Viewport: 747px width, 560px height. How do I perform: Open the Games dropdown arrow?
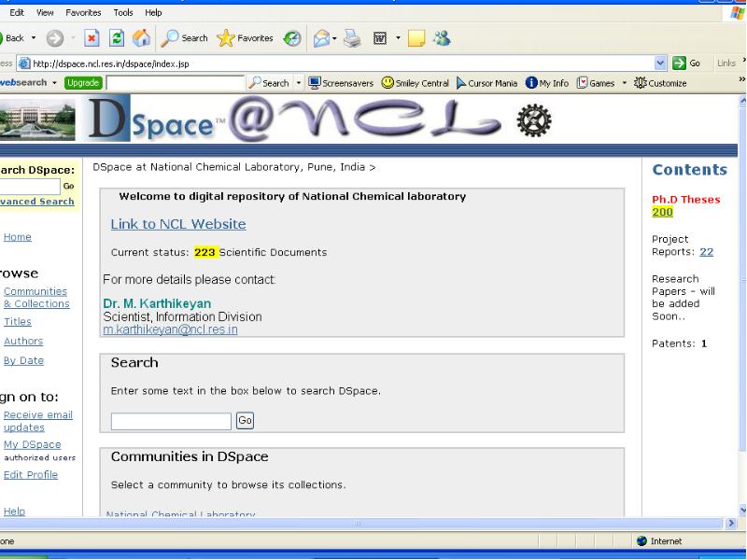[x=624, y=83]
